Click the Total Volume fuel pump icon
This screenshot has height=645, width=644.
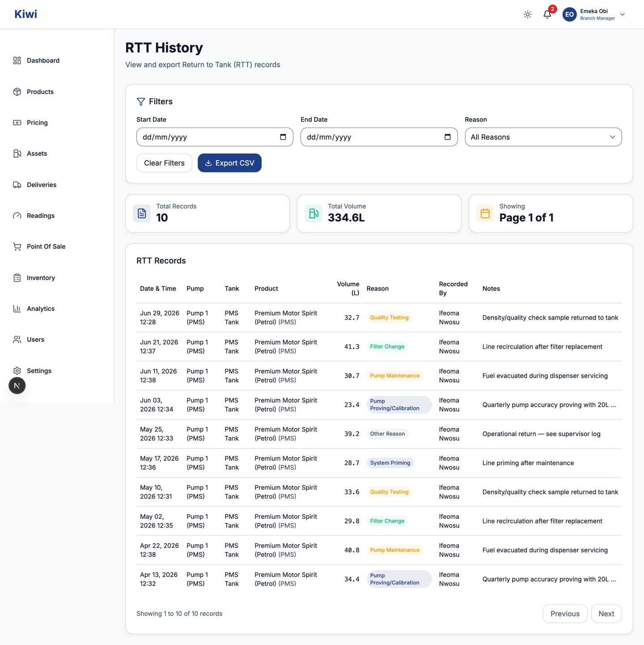314,213
